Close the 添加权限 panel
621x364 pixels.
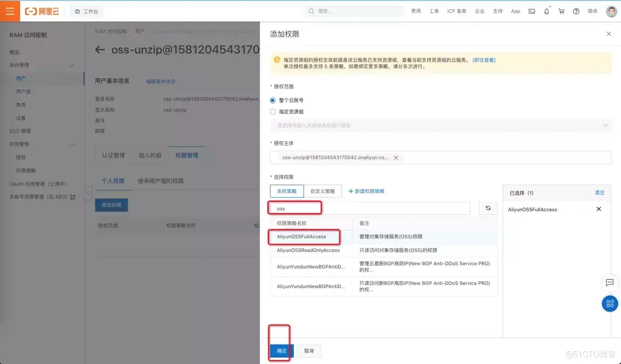pyautogui.click(x=609, y=34)
